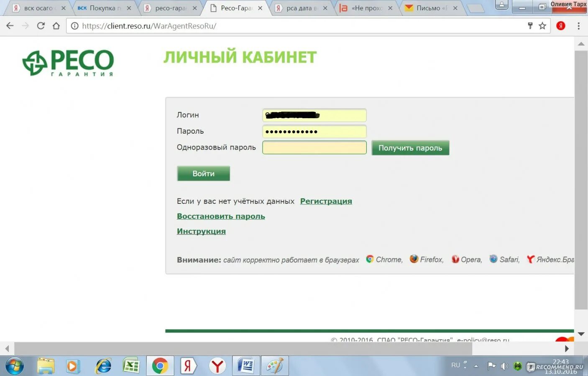Screen dimensions: 588x376
Task: Click the e-policy@reso.ru footer email
Action: 483,340
